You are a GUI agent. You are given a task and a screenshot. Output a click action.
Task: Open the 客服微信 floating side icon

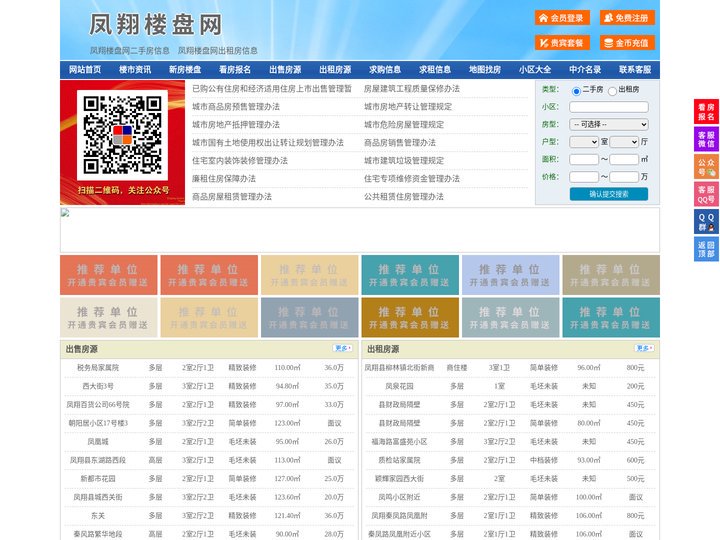pos(706,139)
